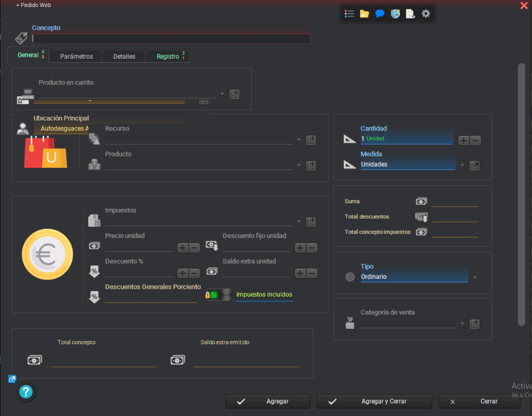Click the Tipo Ordinario round indicator
This screenshot has height=416, width=532.
350,277
